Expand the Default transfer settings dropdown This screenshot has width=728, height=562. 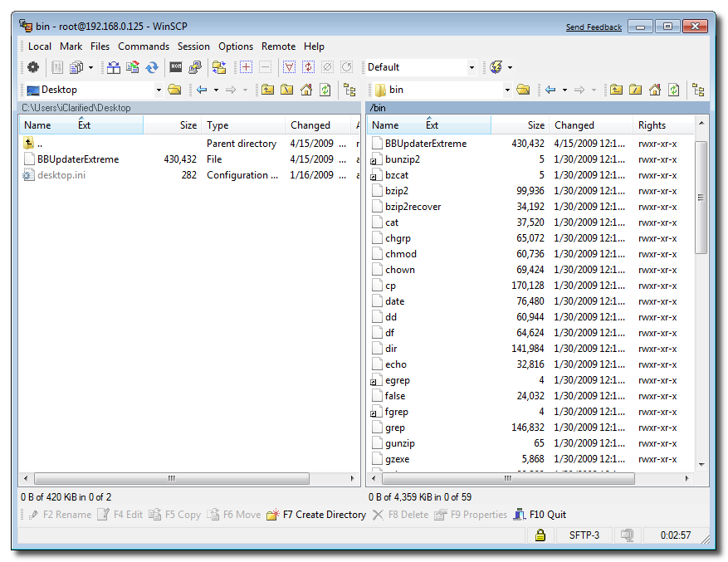[471, 67]
